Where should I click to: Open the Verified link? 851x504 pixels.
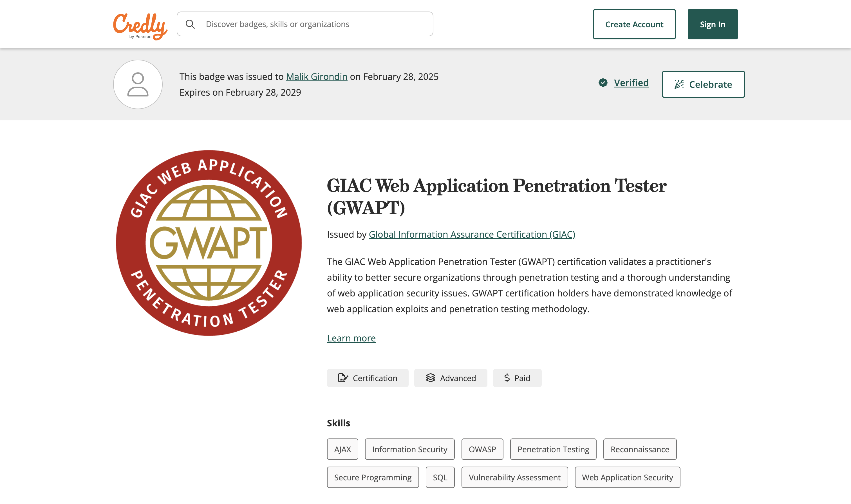pos(631,82)
